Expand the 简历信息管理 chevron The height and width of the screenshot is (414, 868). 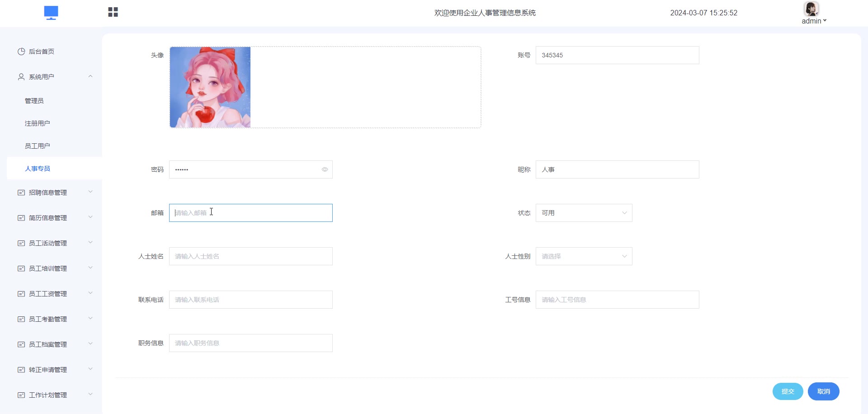[x=90, y=217]
